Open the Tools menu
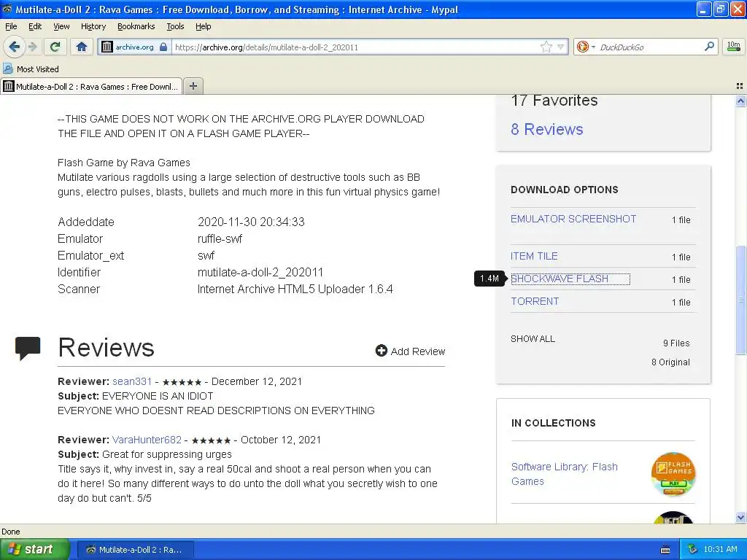This screenshot has height=560, width=747. (175, 26)
